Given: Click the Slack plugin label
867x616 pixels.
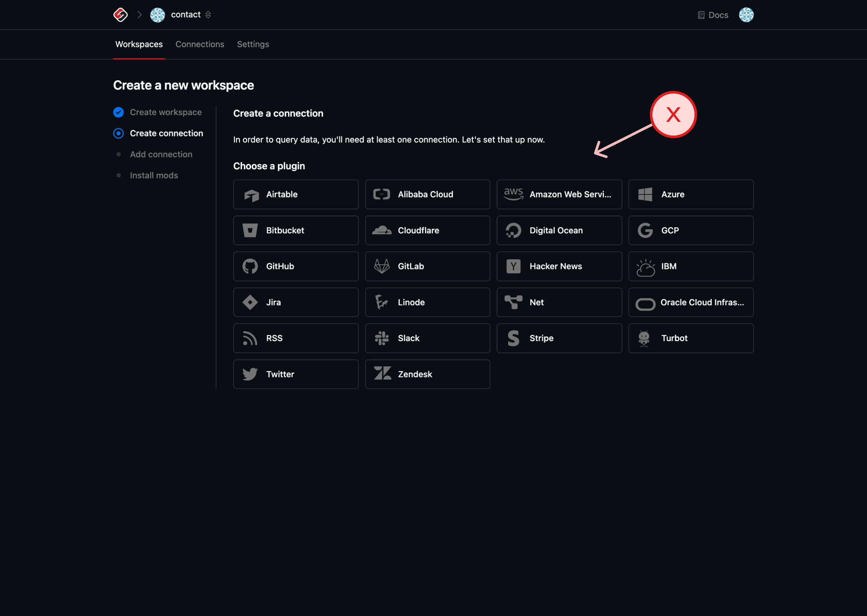Looking at the screenshot, I should point(409,338).
